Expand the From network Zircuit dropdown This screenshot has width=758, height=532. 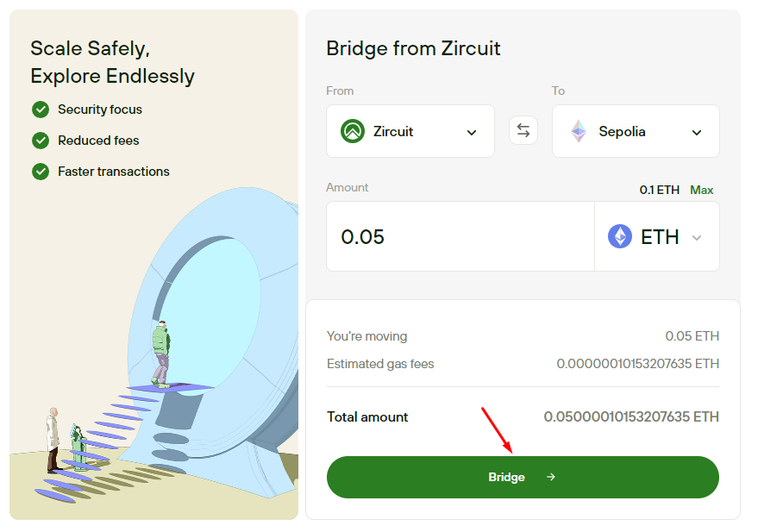(471, 132)
